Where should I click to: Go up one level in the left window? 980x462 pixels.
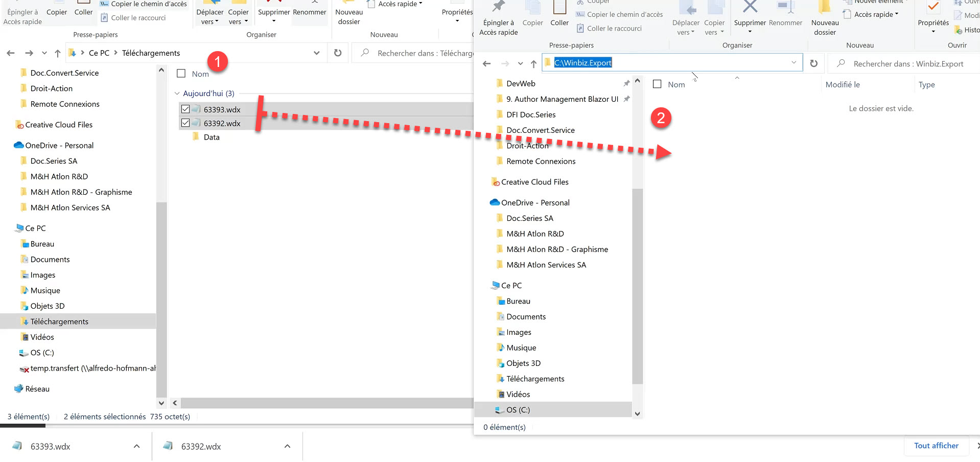pyautogui.click(x=57, y=53)
